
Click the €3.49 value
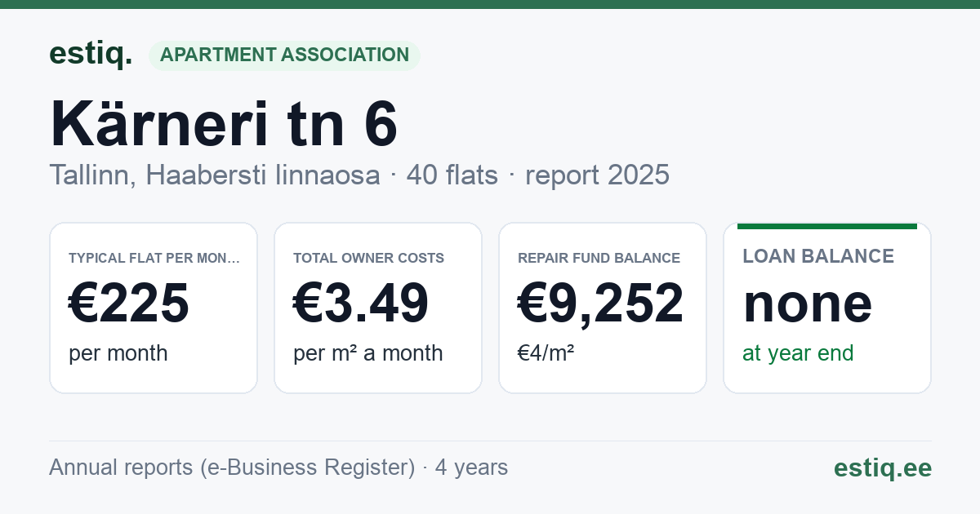361,304
